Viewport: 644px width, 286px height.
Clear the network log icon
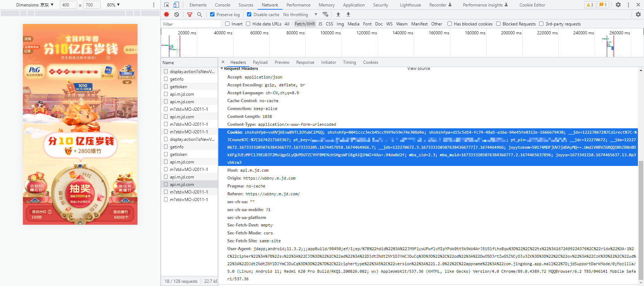point(176,14)
